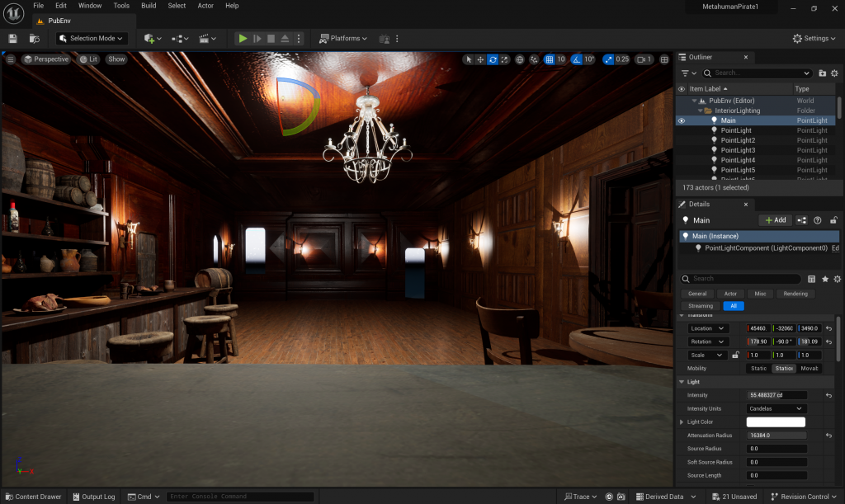Start Play in Editor with green play button

pyautogui.click(x=243, y=38)
